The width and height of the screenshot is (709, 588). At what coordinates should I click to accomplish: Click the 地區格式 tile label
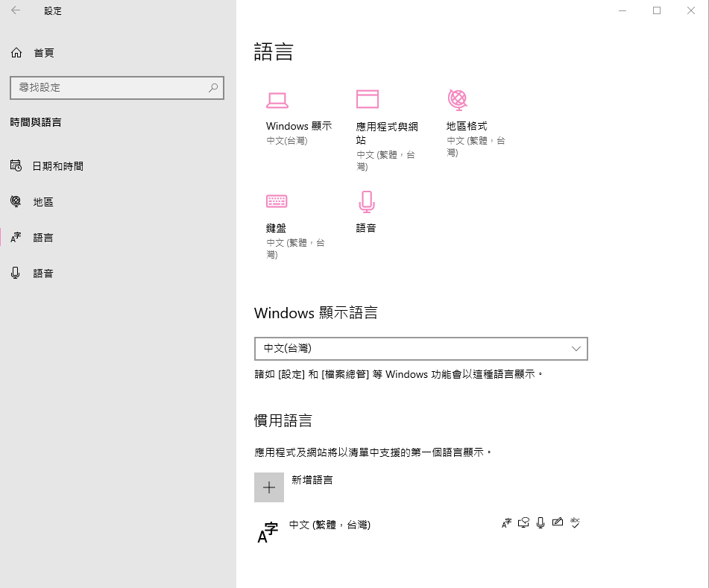coord(467,126)
